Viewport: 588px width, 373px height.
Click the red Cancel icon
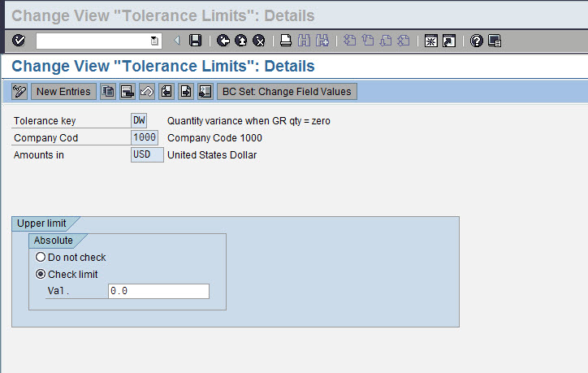[x=259, y=41]
